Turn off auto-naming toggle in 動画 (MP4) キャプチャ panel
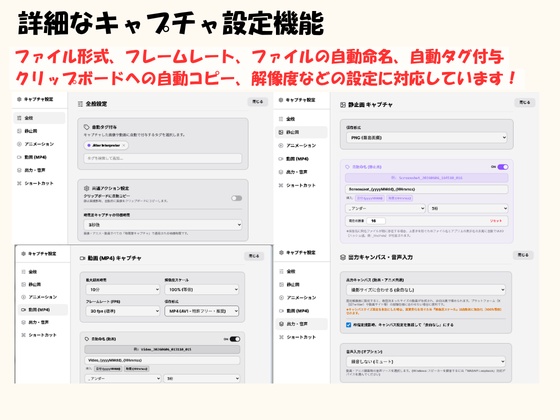The height and width of the screenshot is (420, 560). click(x=235, y=339)
